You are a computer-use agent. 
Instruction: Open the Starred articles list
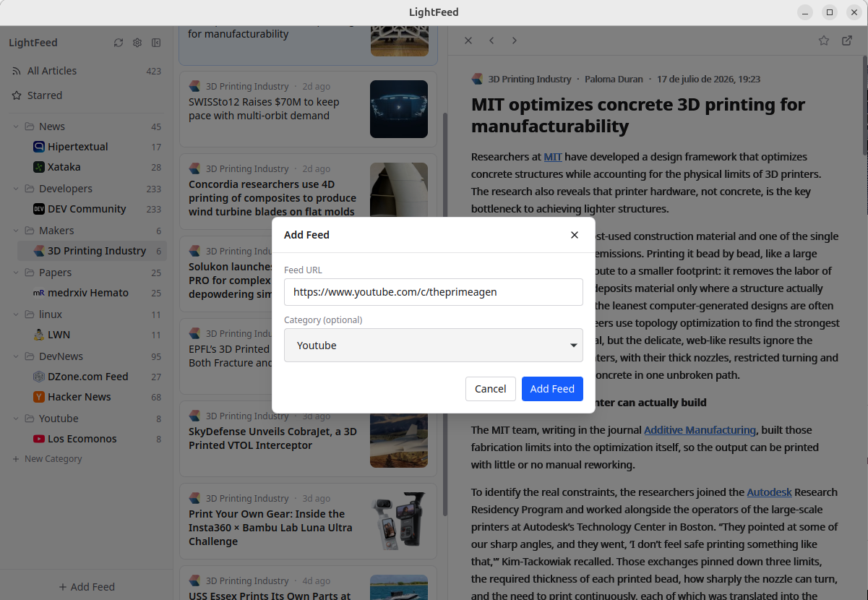point(86,95)
